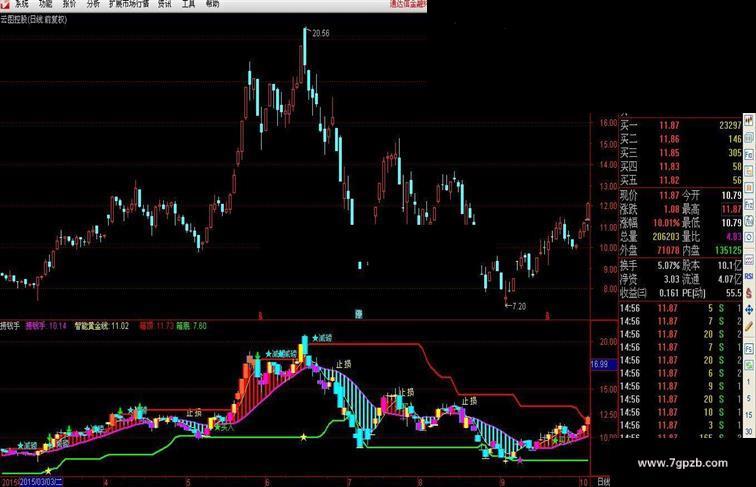Click the wavy line indicator icon in sidebar
756x487 pixels.
(x=749, y=260)
